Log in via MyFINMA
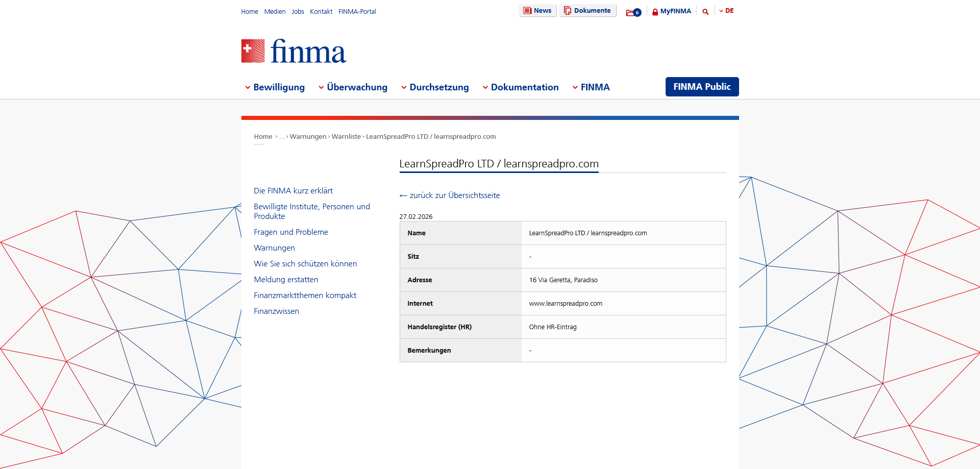980x469 pixels. tap(671, 11)
